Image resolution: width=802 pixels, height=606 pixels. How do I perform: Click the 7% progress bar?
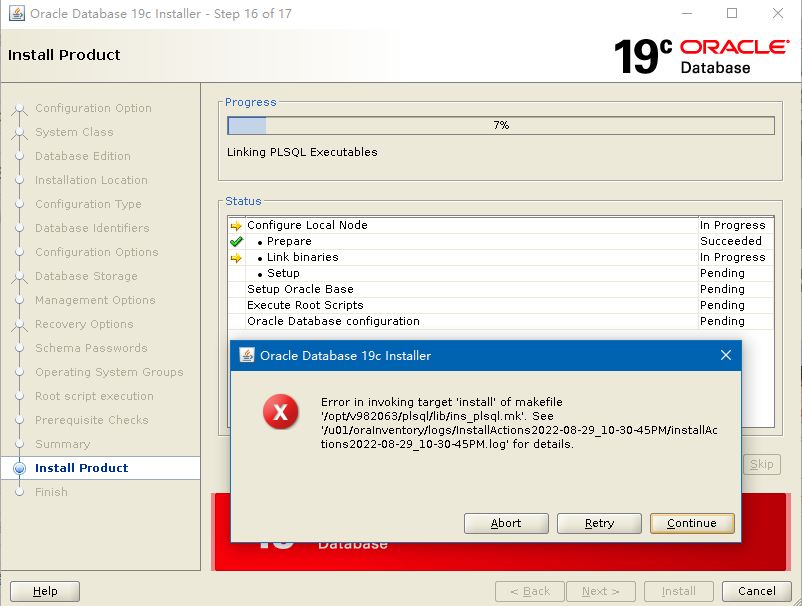[501, 125]
